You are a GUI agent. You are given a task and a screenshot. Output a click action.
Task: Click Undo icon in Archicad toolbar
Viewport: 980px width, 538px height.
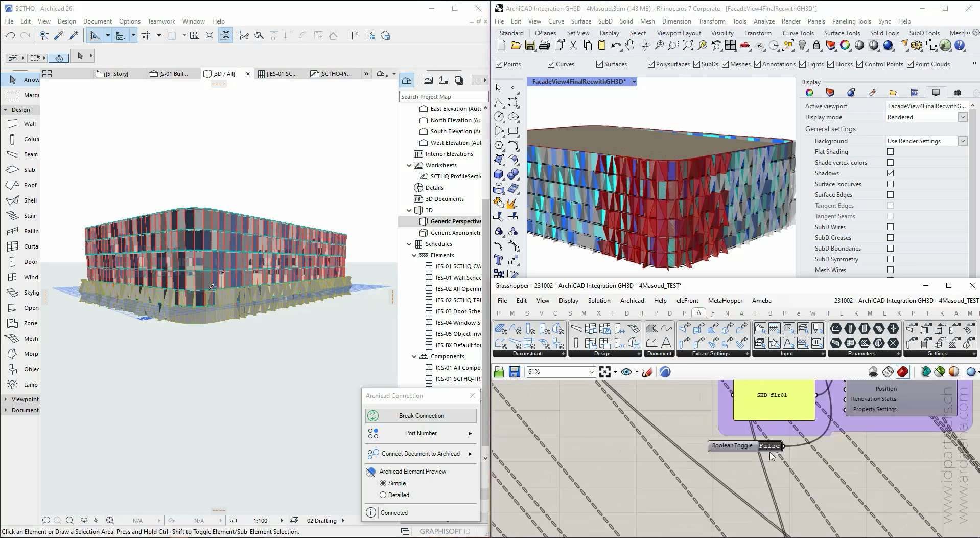[10, 35]
